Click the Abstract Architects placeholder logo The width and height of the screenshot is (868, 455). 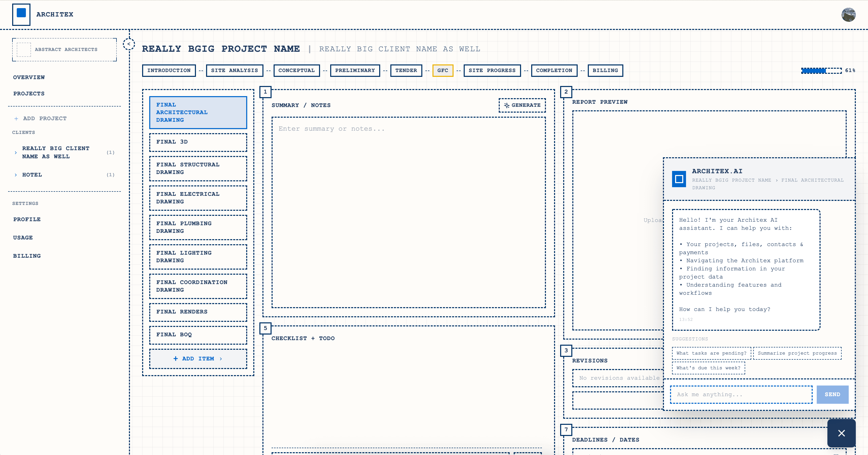click(x=23, y=49)
